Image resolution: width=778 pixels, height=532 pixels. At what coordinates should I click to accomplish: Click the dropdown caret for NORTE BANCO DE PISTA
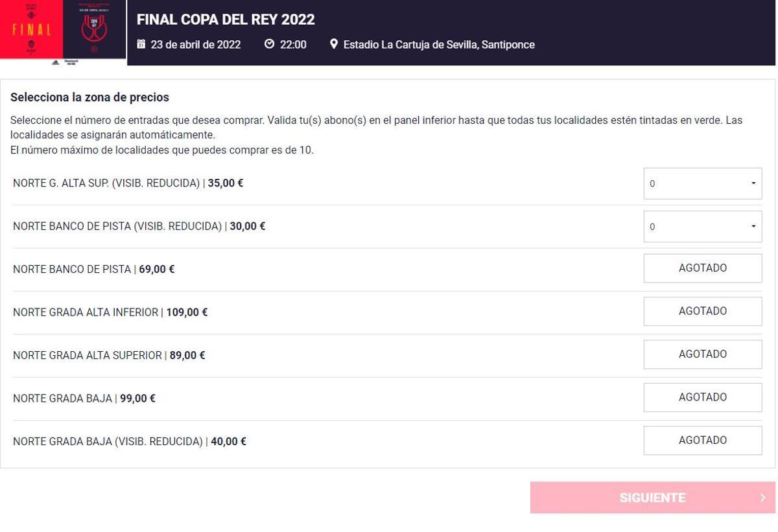pos(752,226)
